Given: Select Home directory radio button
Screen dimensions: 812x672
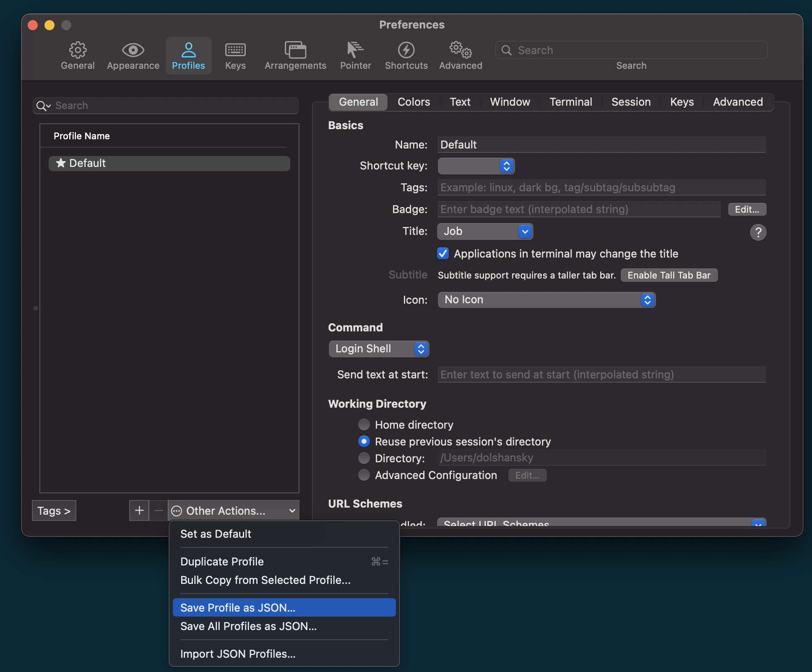Looking at the screenshot, I should [x=364, y=425].
